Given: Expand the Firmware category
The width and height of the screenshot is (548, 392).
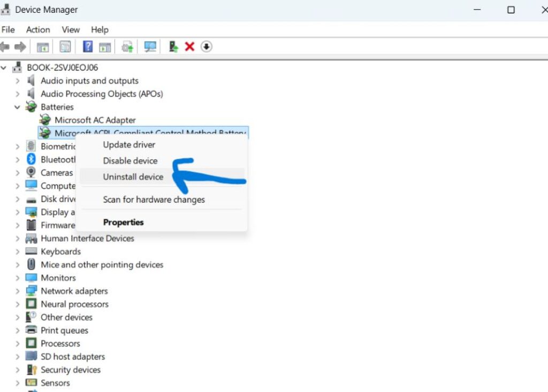Looking at the screenshot, I should (x=18, y=225).
